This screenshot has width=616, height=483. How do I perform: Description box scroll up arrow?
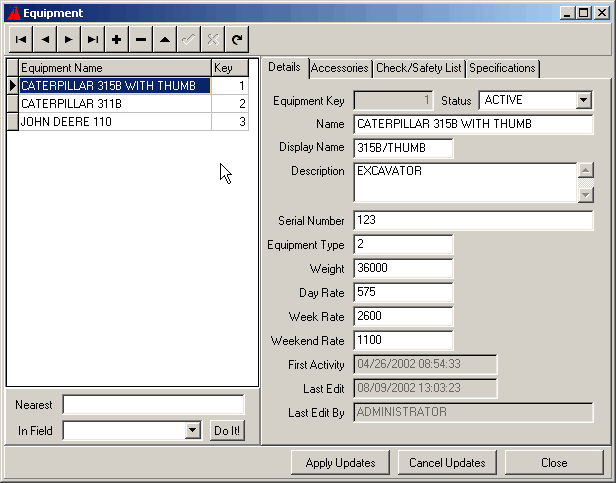click(586, 171)
